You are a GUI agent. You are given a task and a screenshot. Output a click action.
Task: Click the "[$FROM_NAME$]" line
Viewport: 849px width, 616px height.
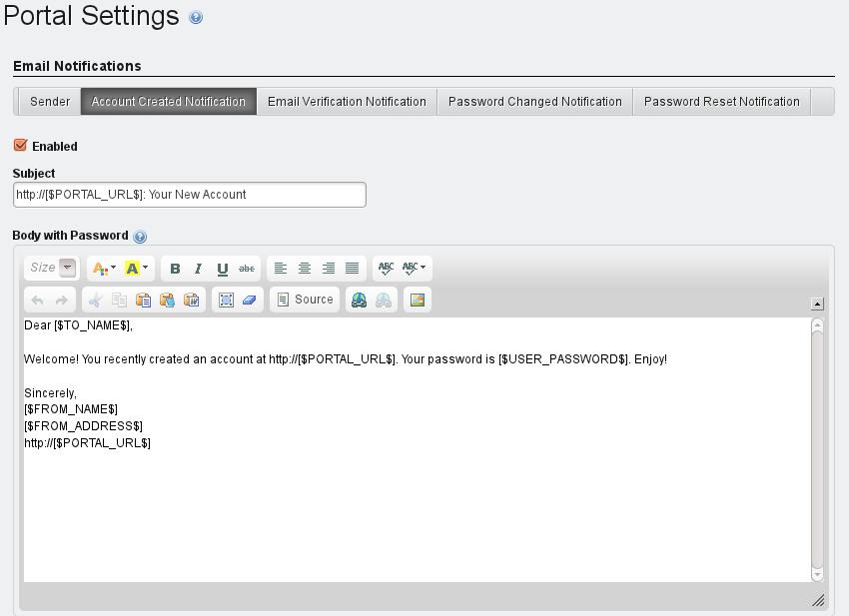pos(71,409)
